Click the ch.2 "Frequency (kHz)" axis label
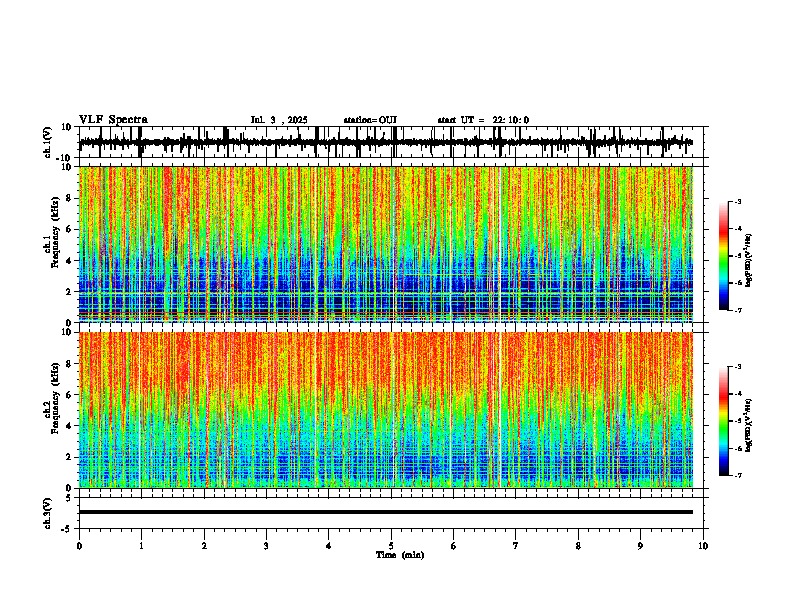This screenshot has width=792, height=612. (x=54, y=398)
